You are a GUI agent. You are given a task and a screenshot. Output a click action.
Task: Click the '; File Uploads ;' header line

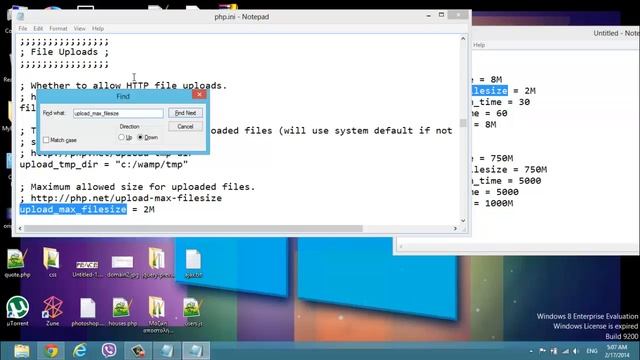coord(64,52)
